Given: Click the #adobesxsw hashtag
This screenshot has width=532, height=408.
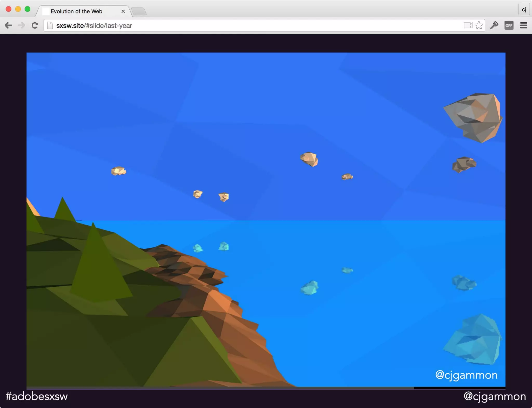Looking at the screenshot, I should 36,396.
